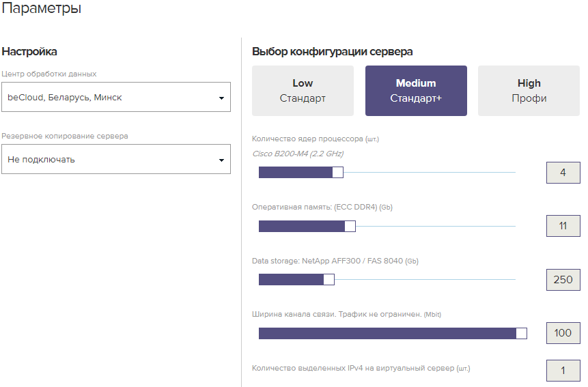Click the Mbit value field showing 100
Image resolution: width=588 pixels, height=387 pixels.
click(563, 333)
